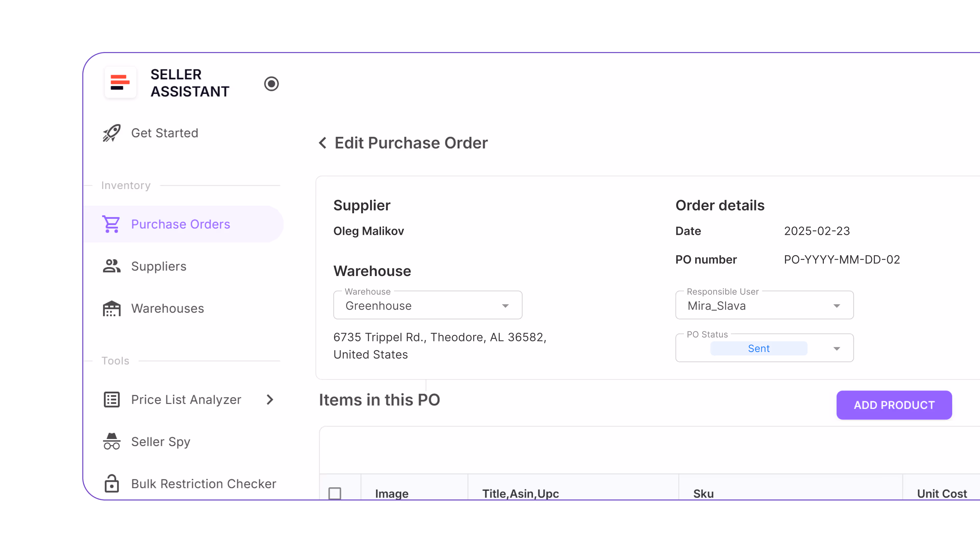
Task: Expand Price List Analyzer via its chevron
Action: click(x=270, y=399)
